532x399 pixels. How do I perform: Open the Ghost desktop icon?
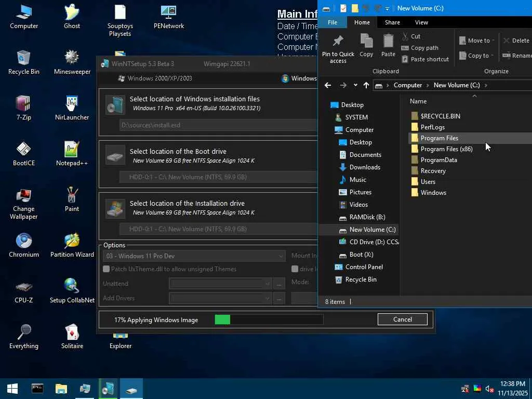[72, 16]
